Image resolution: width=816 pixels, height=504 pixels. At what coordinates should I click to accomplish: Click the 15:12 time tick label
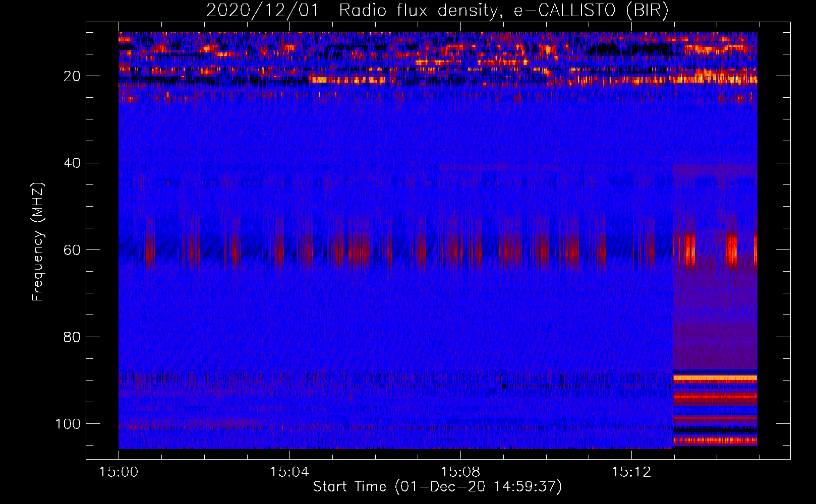pos(631,472)
